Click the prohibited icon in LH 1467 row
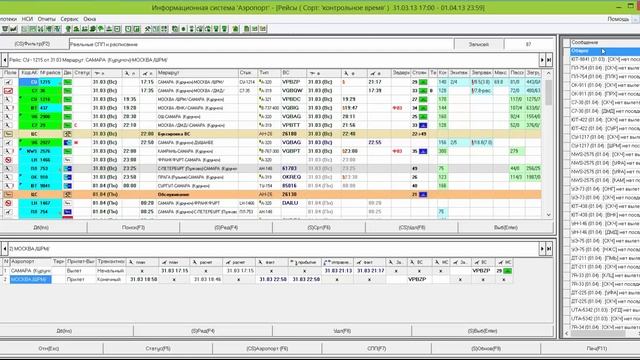 click(9, 203)
